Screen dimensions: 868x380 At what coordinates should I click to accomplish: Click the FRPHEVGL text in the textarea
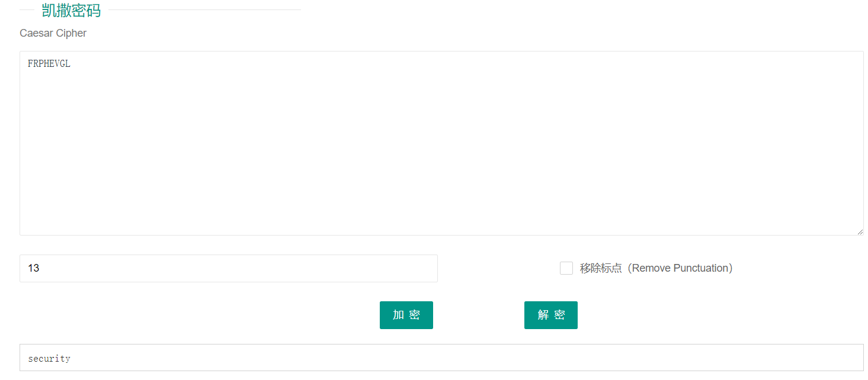pyautogui.click(x=49, y=64)
